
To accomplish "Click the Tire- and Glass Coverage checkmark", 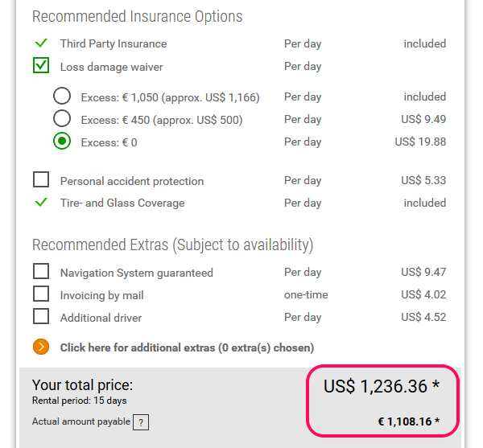I will coord(41,203).
